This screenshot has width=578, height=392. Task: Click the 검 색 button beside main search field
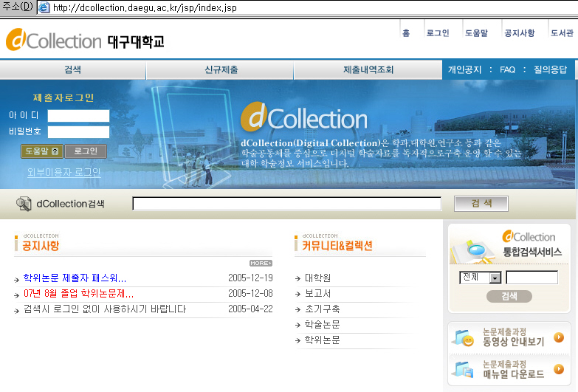[x=481, y=204]
